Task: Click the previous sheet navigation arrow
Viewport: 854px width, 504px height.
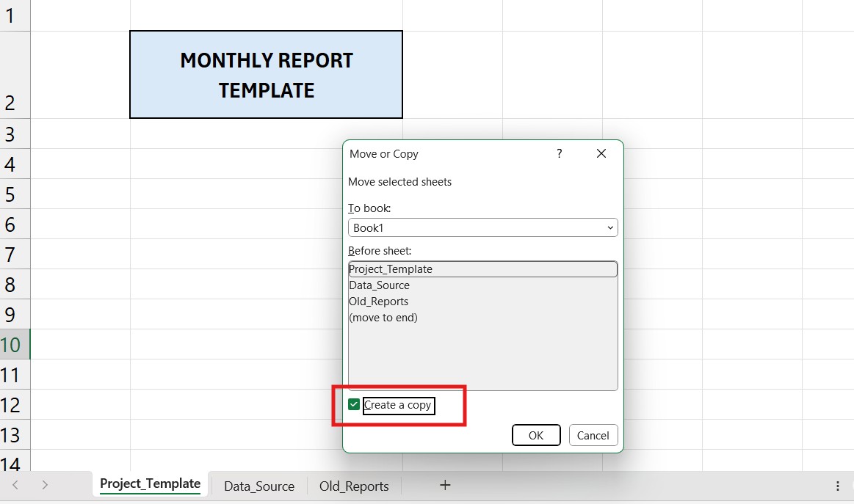Action: pyautogui.click(x=15, y=485)
